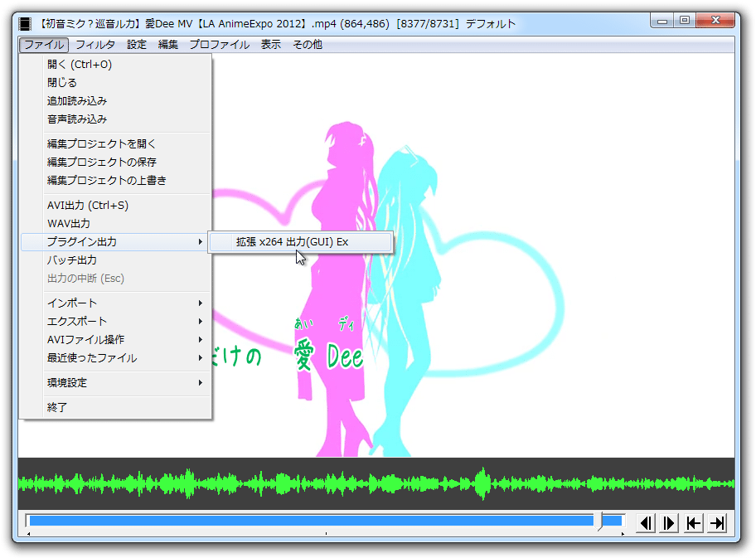Maximize the AviUtl window
Viewport: 756px width, 558px height.
(x=685, y=21)
